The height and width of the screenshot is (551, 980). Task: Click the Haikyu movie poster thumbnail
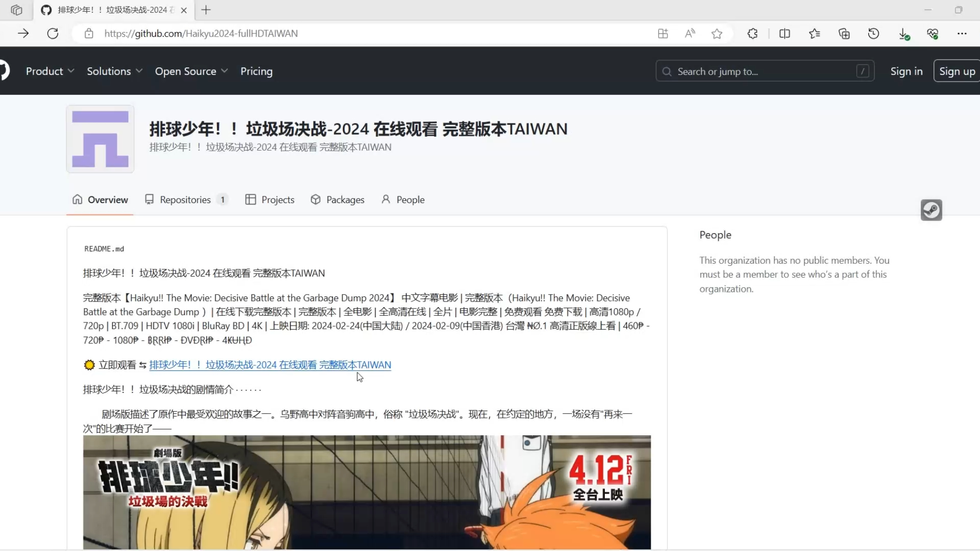(x=367, y=492)
